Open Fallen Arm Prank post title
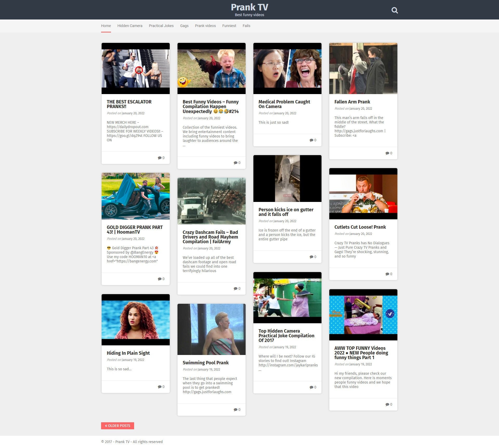 pyautogui.click(x=352, y=102)
